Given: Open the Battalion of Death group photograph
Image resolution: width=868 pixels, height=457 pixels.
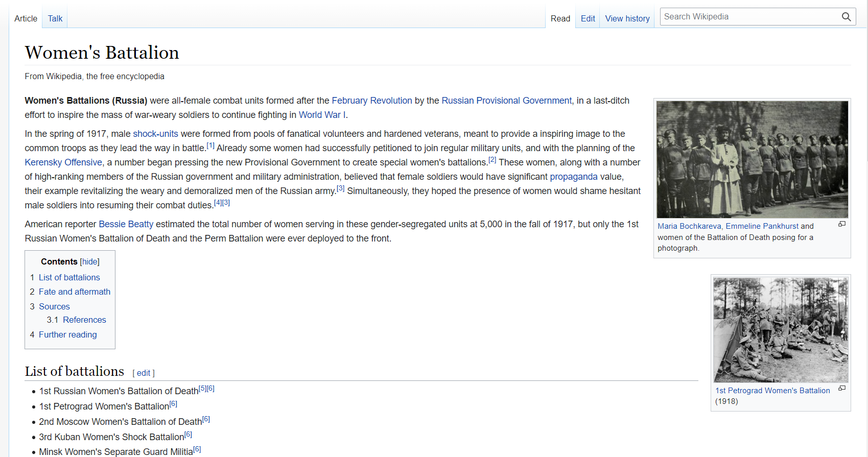Looking at the screenshot, I should [x=752, y=159].
